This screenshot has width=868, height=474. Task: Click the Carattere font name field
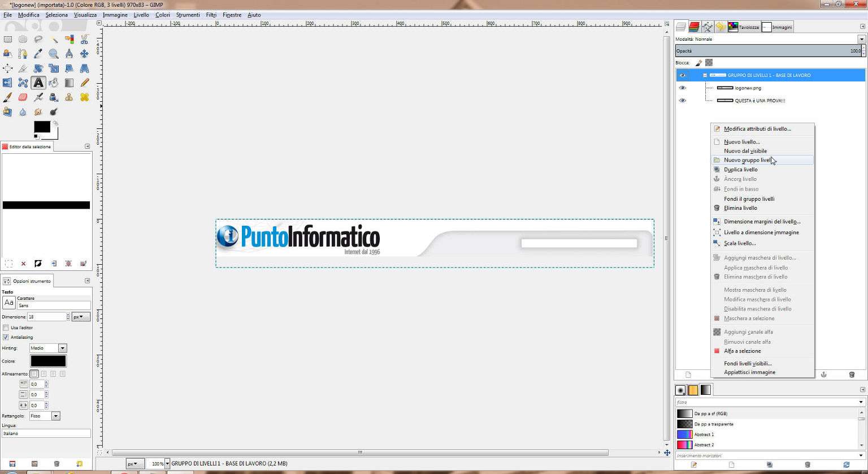(54, 305)
